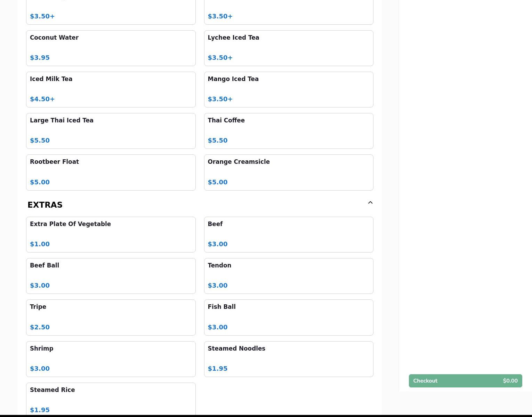This screenshot has height=417, width=532.
Task: Select the Beef extra
Action: [288, 234]
